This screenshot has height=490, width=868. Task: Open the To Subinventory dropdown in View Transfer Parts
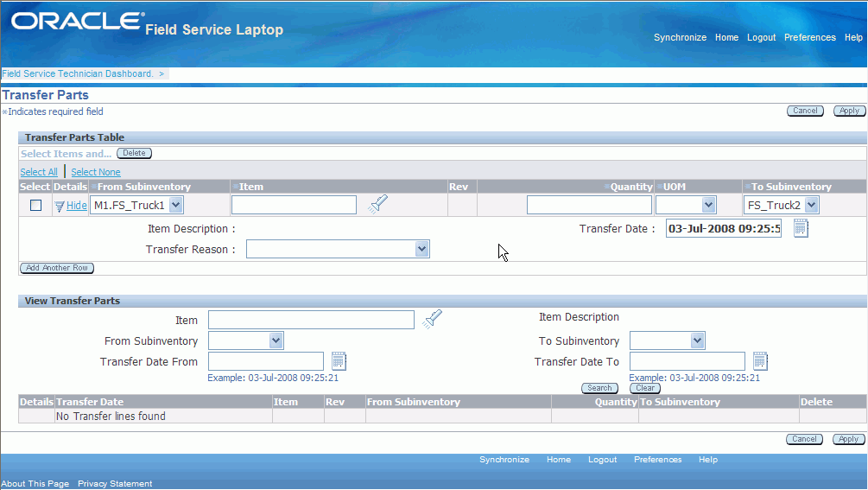[x=698, y=340]
